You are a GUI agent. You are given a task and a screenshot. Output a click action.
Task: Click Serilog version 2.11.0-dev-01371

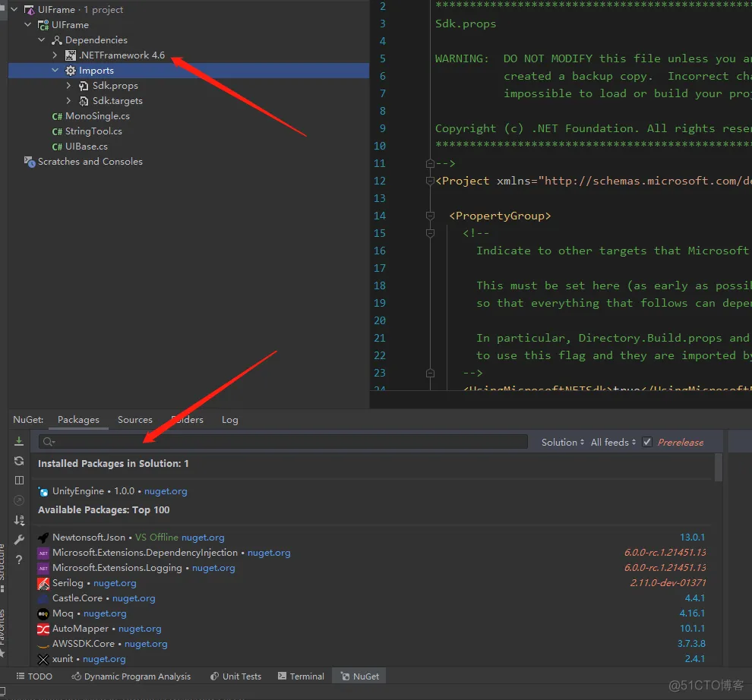(x=668, y=583)
